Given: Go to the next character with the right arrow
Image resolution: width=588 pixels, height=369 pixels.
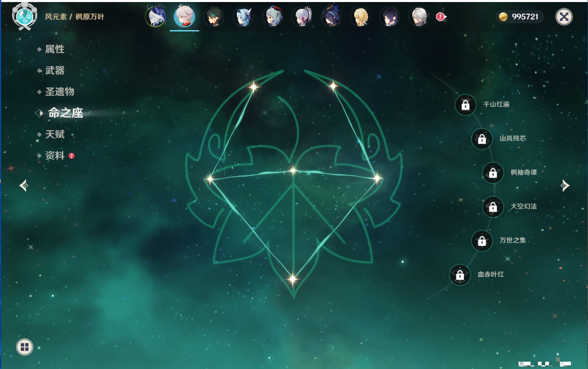Looking at the screenshot, I should point(565,186).
